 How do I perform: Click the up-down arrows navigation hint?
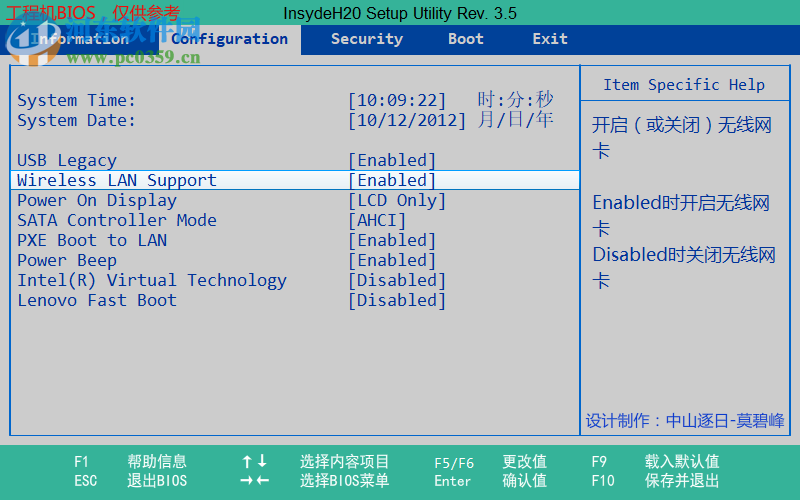(255, 462)
